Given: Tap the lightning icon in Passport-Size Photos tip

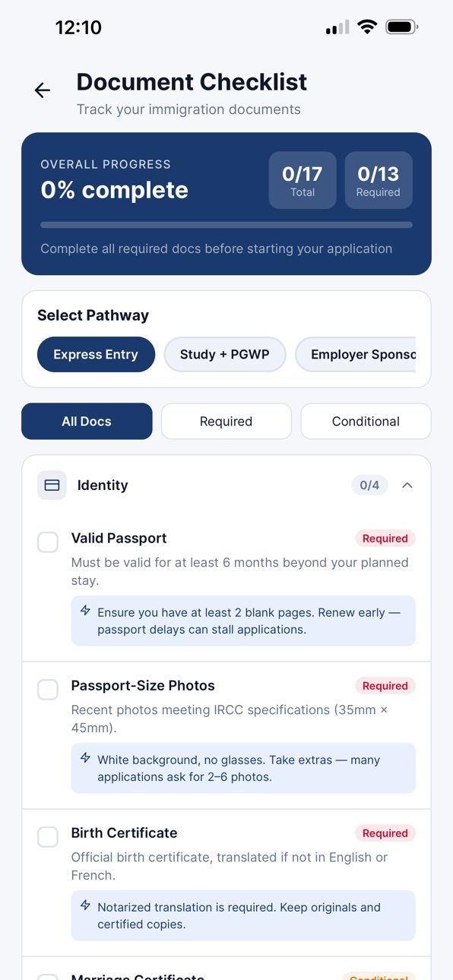Looking at the screenshot, I should pyautogui.click(x=86, y=758).
